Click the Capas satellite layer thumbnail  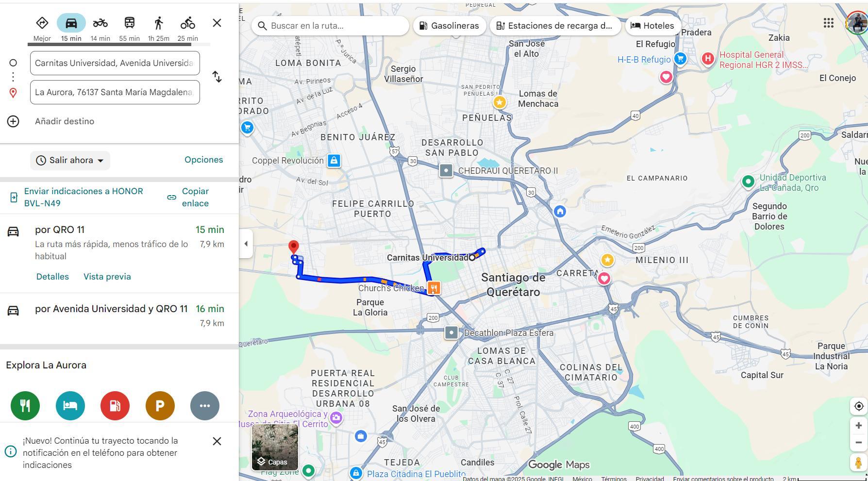point(275,447)
